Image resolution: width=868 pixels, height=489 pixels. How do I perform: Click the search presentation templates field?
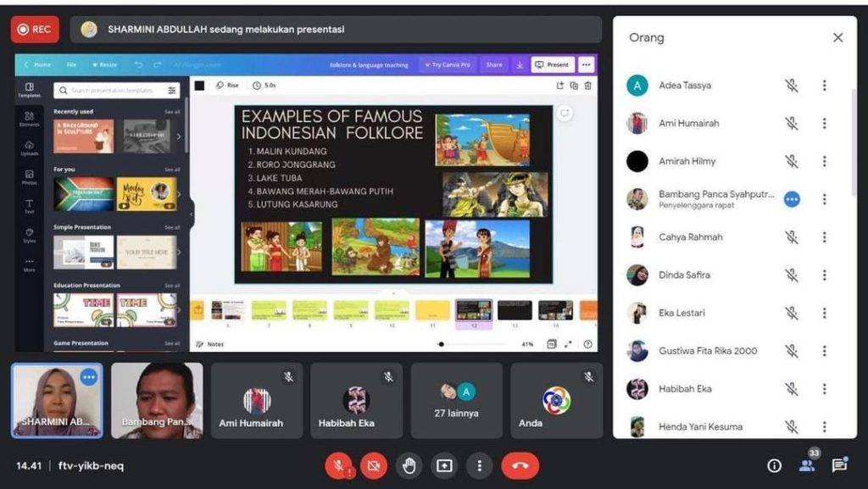click(x=116, y=90)
